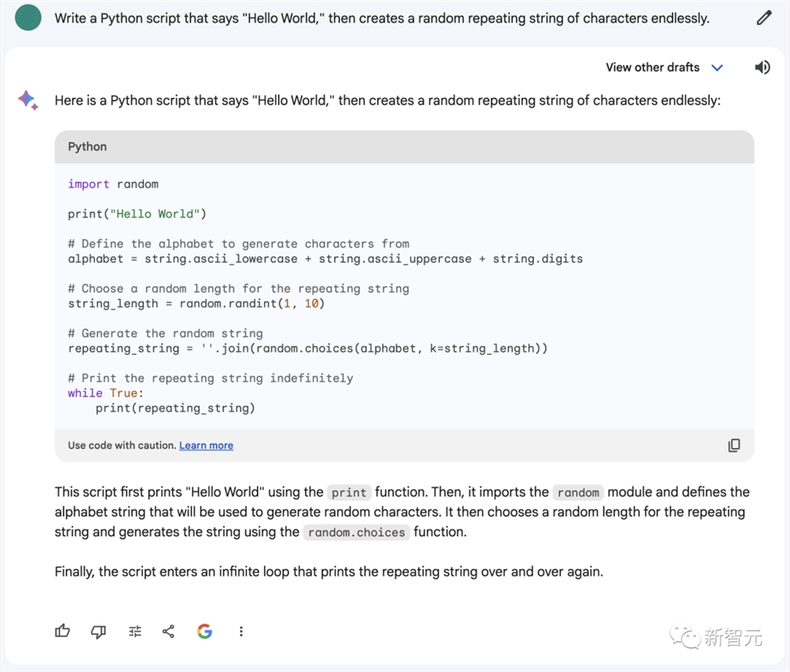The height and width of the screenshot is (672, 790).
Task: Click the Google search icon below response
Action: [x=205, y=631]
